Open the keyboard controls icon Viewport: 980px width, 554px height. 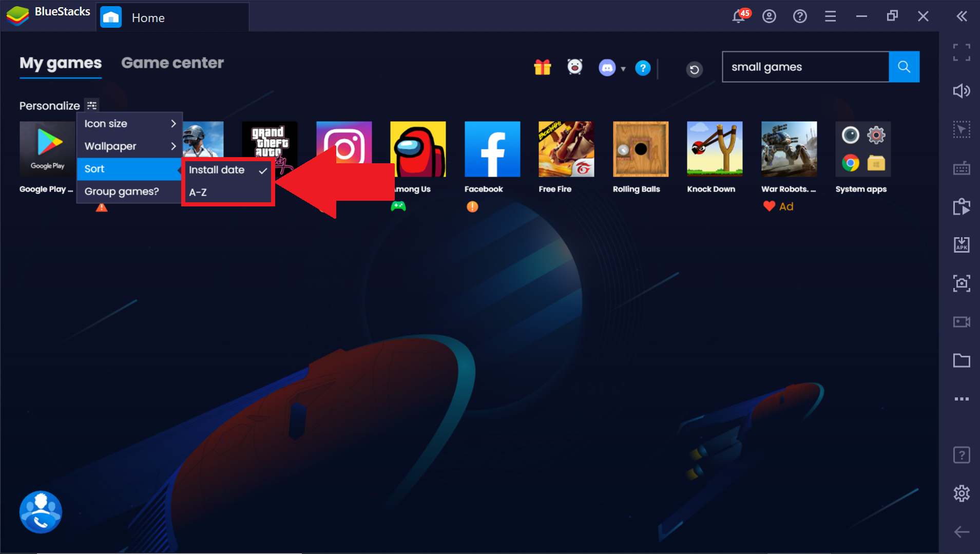click(x=962, y=168)
